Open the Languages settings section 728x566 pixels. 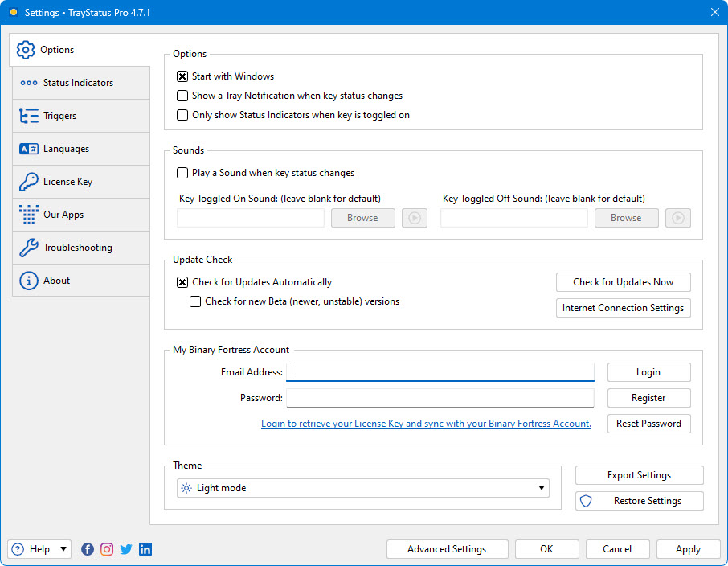pyautogui.click(x=30, y=149)
